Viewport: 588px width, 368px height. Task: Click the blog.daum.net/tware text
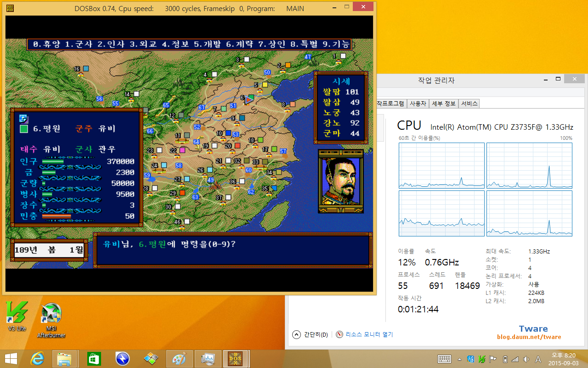(529, 337)
